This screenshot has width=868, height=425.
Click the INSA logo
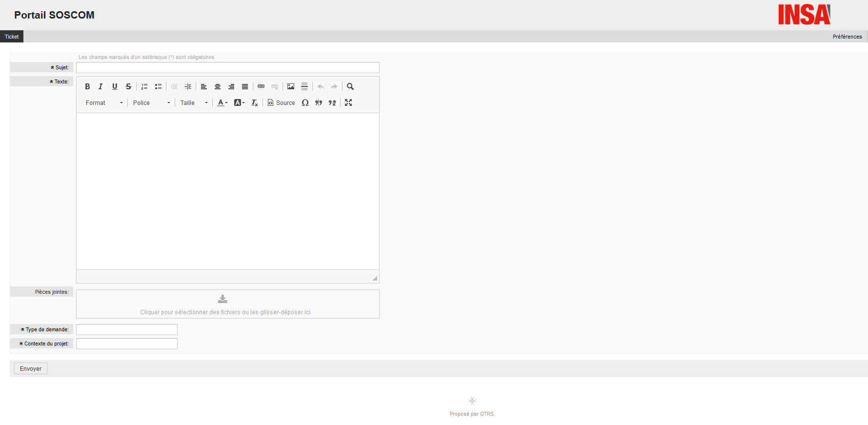804,15
